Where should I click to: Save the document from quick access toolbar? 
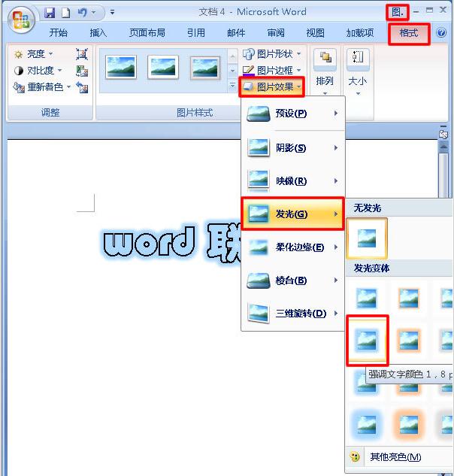click(x=50, y=13)
